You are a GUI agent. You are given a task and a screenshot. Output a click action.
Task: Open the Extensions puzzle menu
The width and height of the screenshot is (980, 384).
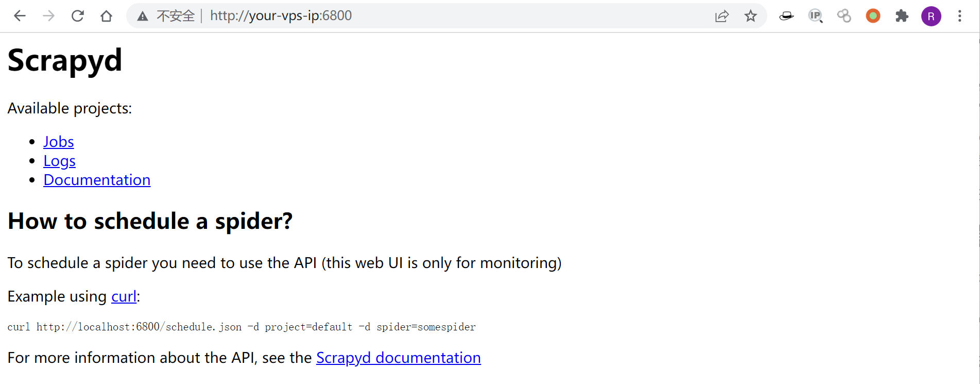pyautogui.click(x=902, y=16)
